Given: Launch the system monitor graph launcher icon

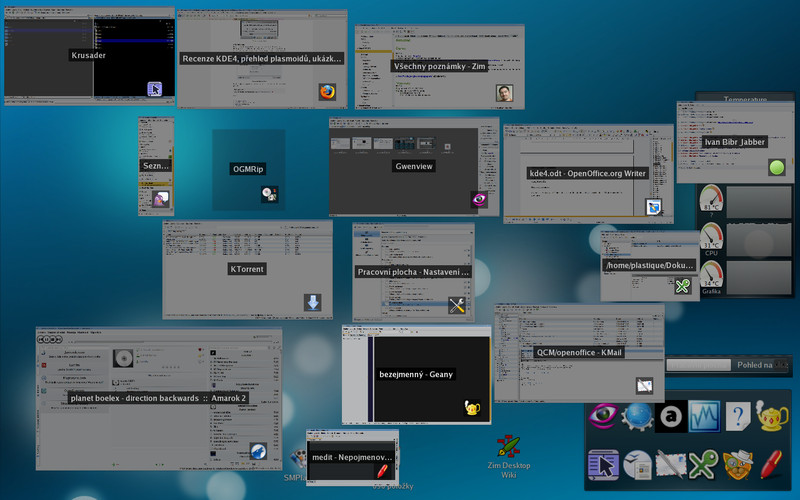Looking at the screenshot, I should click(x=704, y=416).
